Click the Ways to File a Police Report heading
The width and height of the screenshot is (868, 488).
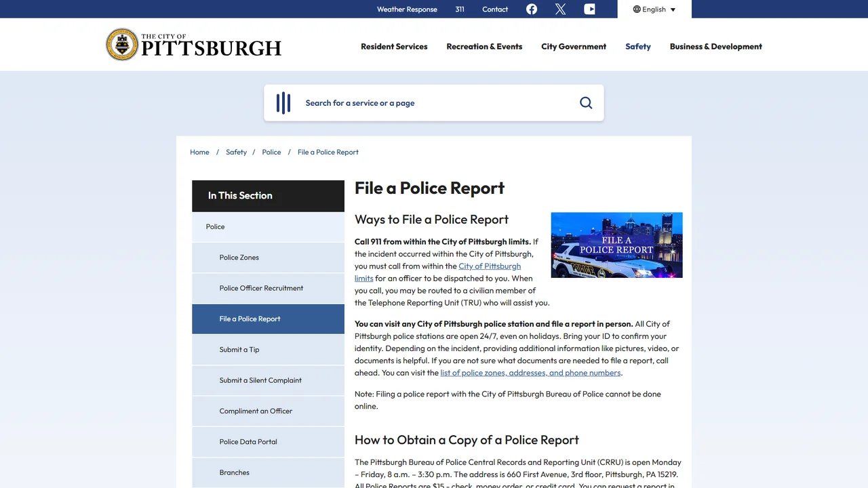point(431,220)
